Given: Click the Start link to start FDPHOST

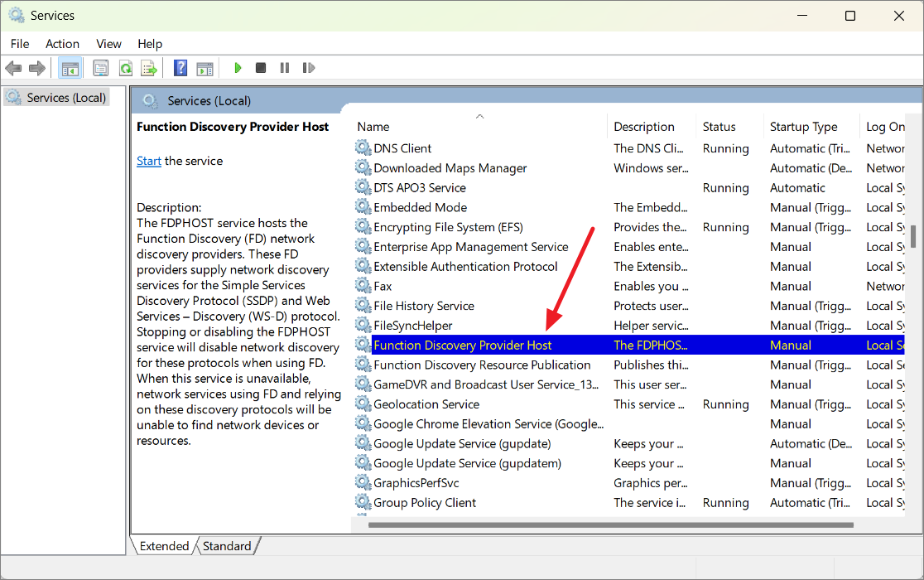Looking at the screenshot, I should pyautogui.click(x=148, y=161).
